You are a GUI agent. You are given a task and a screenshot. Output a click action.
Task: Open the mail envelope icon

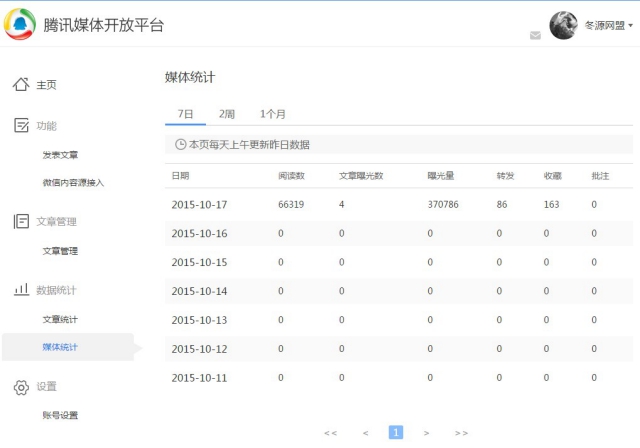click(x=535, y=35)
